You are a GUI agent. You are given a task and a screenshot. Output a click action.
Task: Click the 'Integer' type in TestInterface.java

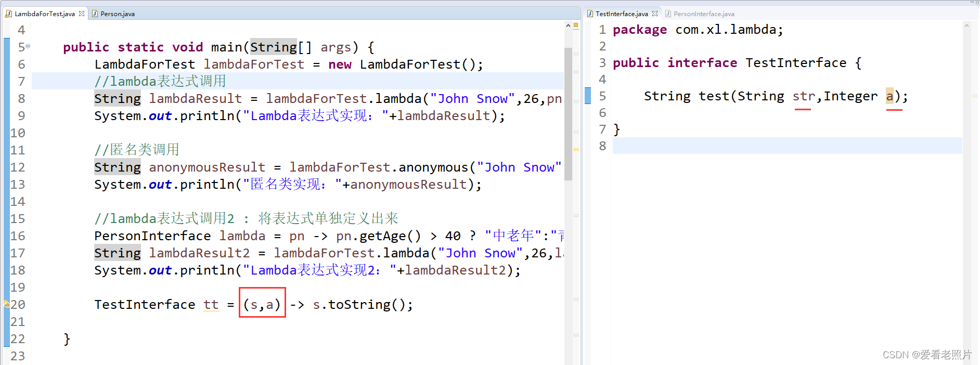pyautogui.click(x=850, y=96)
